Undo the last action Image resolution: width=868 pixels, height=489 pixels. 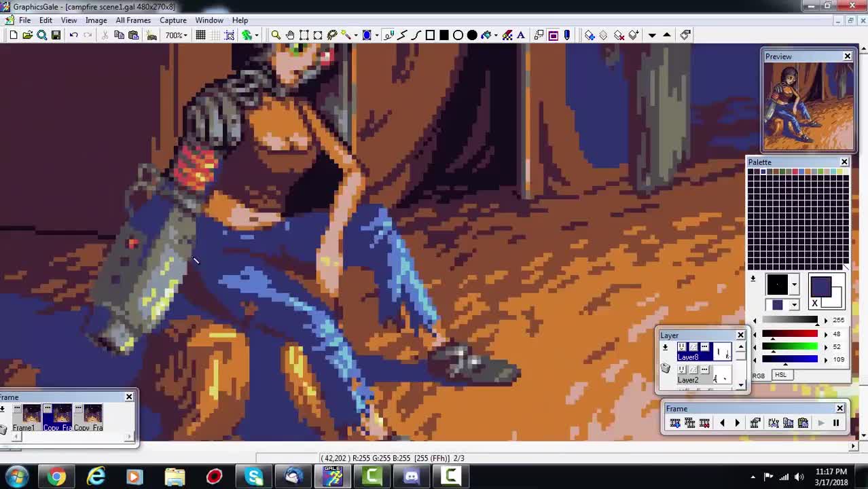tap(73, 35)
